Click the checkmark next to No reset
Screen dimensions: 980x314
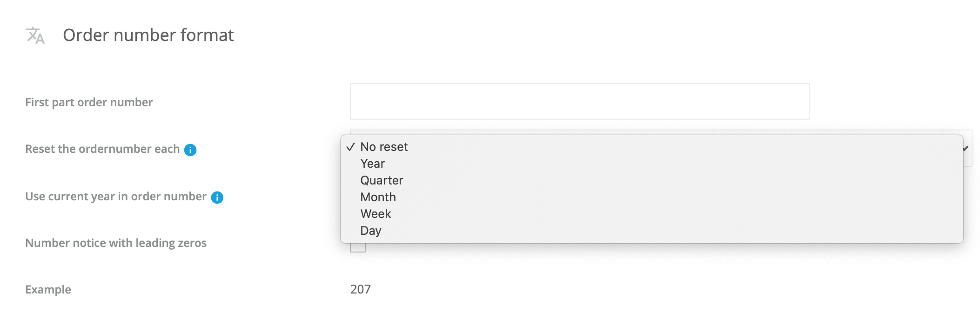350,147
